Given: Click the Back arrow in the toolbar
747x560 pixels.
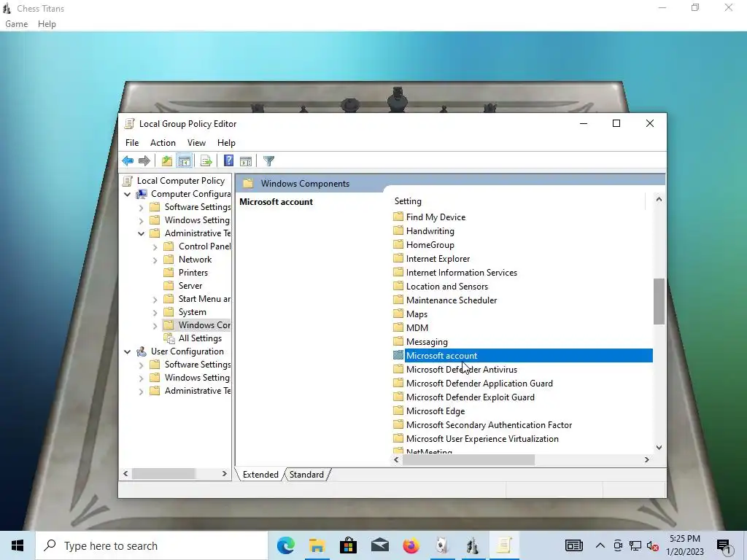Looking at the screenshot, I should [x=128, y=161].
